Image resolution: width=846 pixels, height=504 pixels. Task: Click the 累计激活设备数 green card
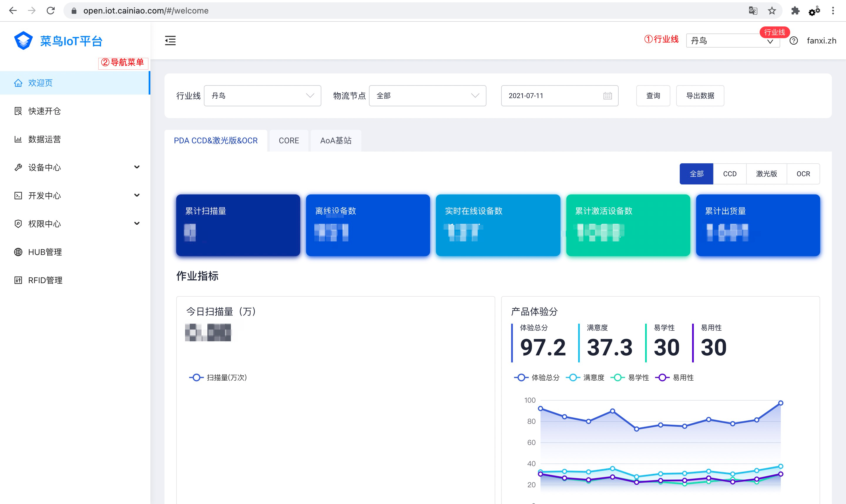click(x=628, y=225)
